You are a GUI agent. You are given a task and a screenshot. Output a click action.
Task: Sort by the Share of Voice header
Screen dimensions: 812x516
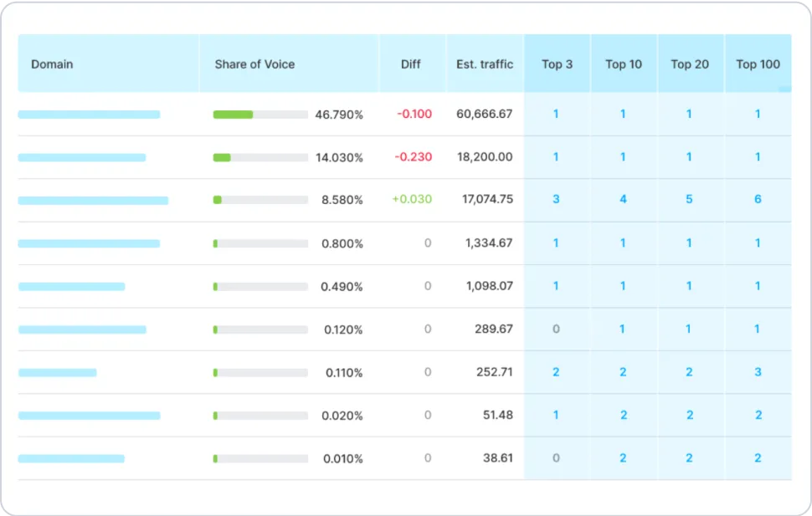tap(254, 64)
